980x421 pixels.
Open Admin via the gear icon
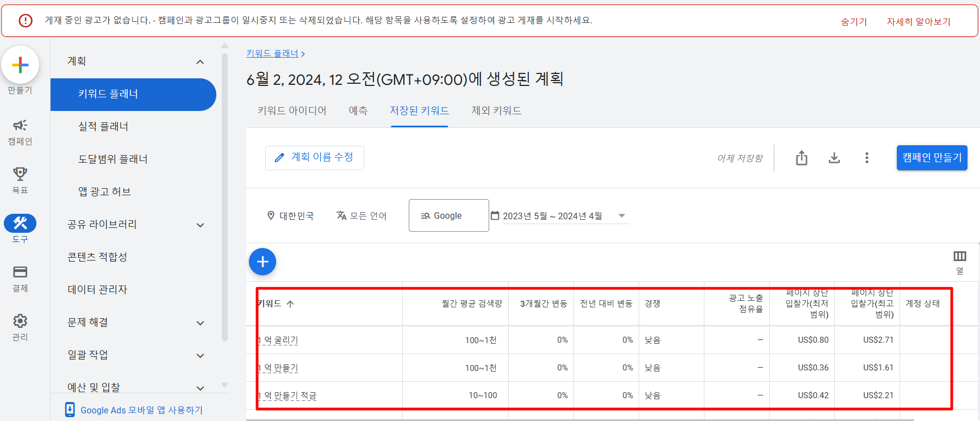[20, 321]
